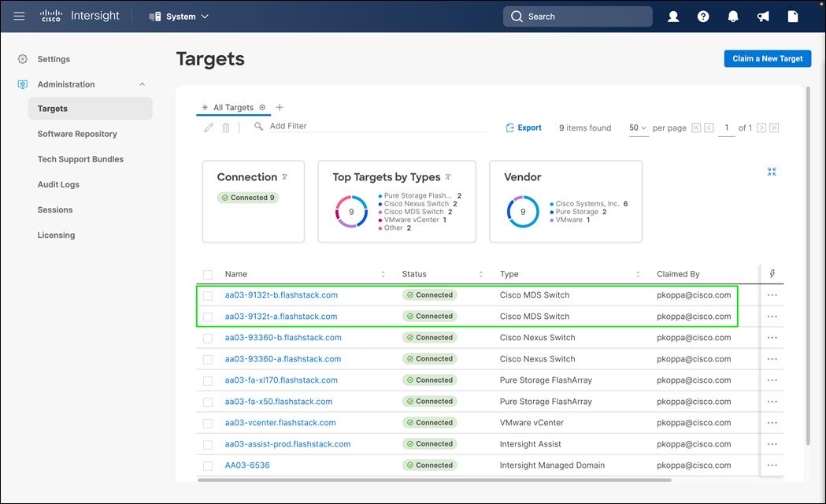
Task: Click the pencil edit icon above the table
Action: click(208, 127)
